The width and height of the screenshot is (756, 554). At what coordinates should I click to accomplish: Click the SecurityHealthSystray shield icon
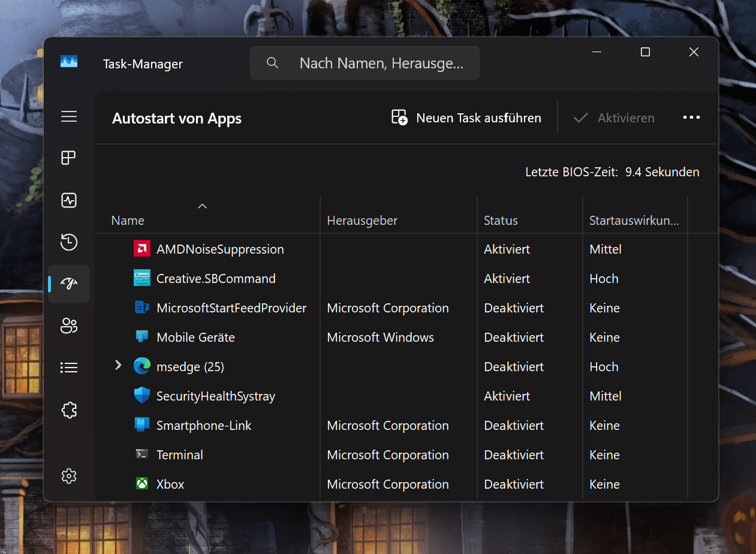pos(142,396)
